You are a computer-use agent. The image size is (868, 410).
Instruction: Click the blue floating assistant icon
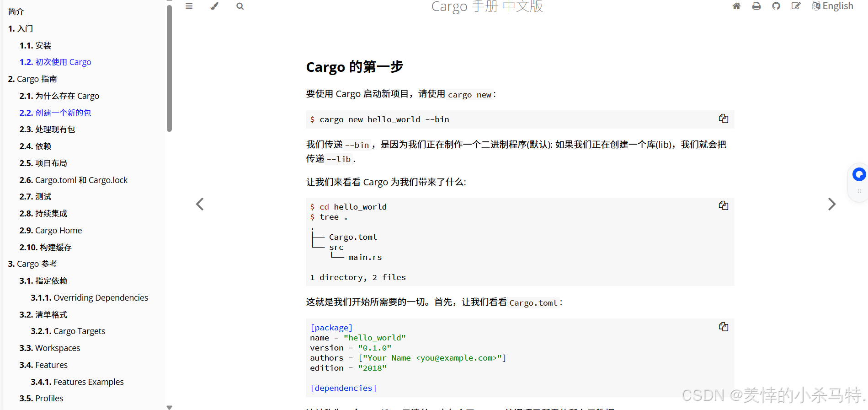pos(859,174)
